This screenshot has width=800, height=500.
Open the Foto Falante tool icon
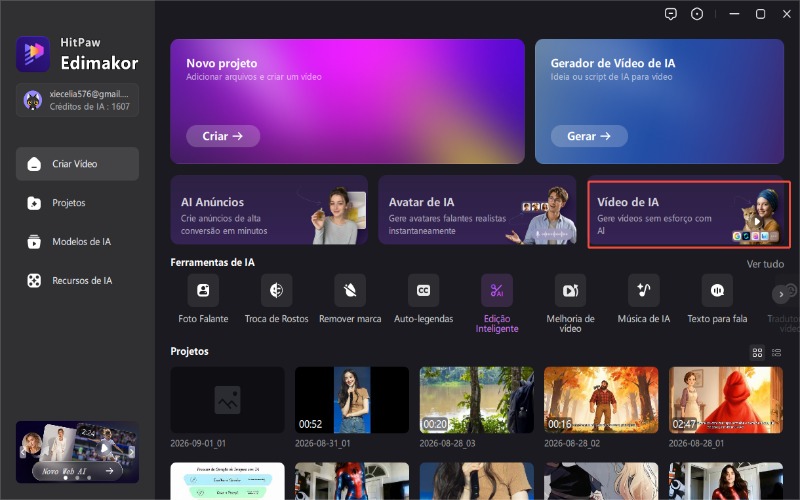pos(203,290)
